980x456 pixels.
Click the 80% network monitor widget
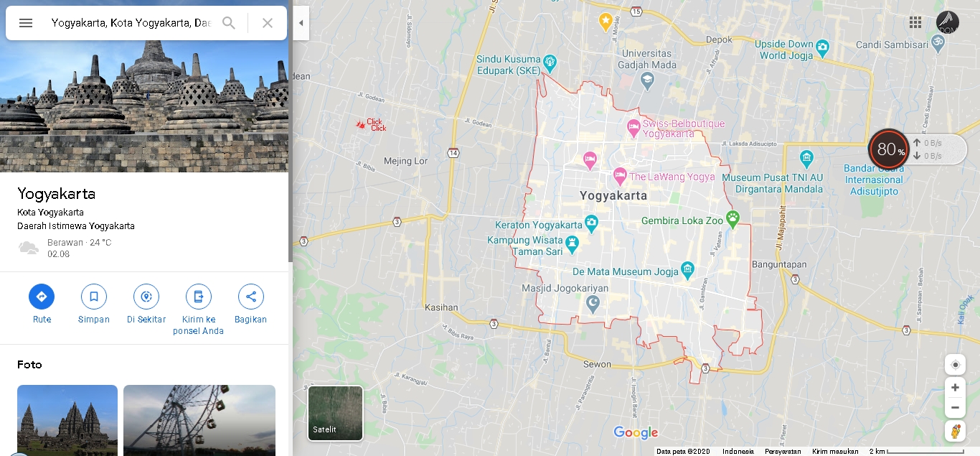(x=890, y=149)
